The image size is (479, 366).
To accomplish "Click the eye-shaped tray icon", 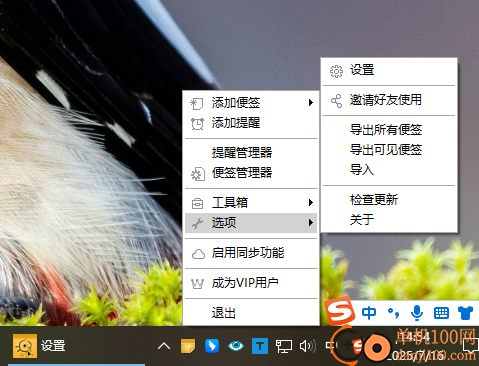I will [x=236, y=346].
